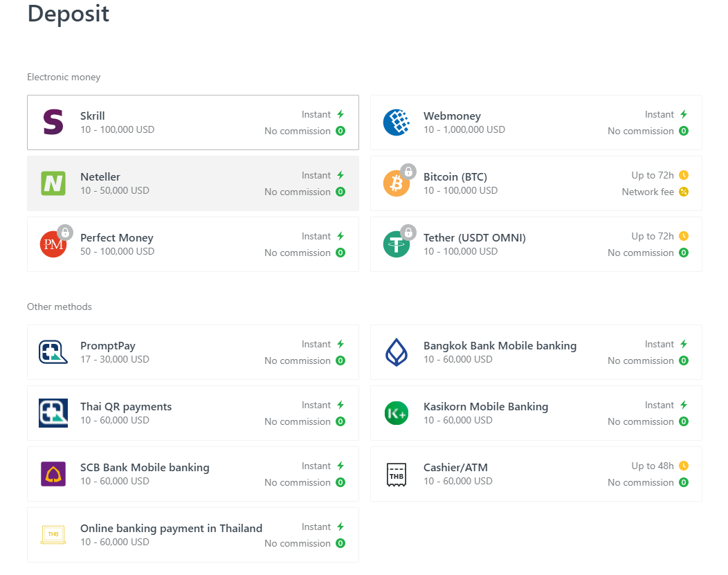Choose the Bangkok Bank leaf icon
This screenshot has height=575, width=728.
397,352
